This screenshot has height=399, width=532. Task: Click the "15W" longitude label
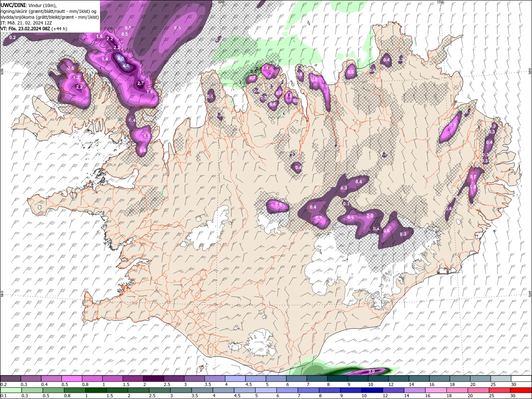[x=441, y=2]
